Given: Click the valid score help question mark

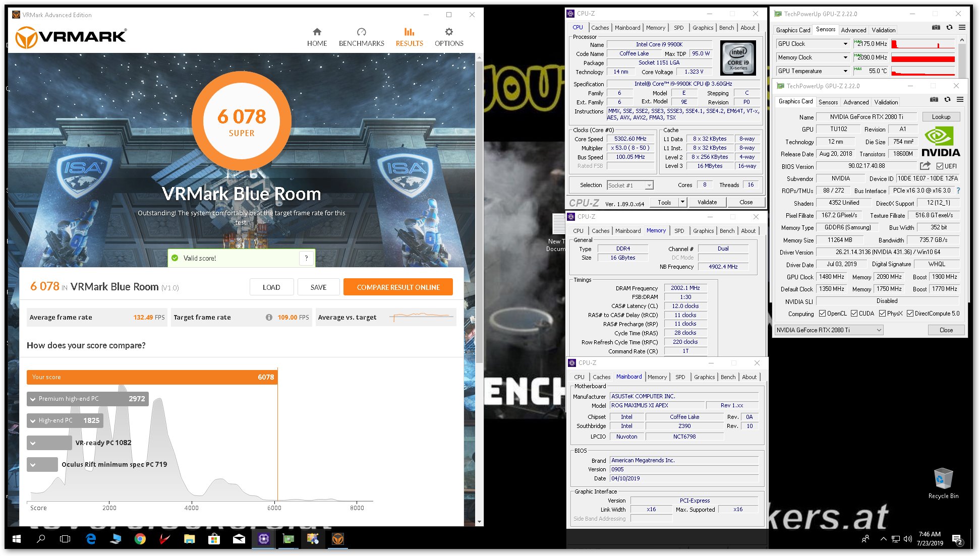Looking at the screenshot, I should [x=306, y=258].
